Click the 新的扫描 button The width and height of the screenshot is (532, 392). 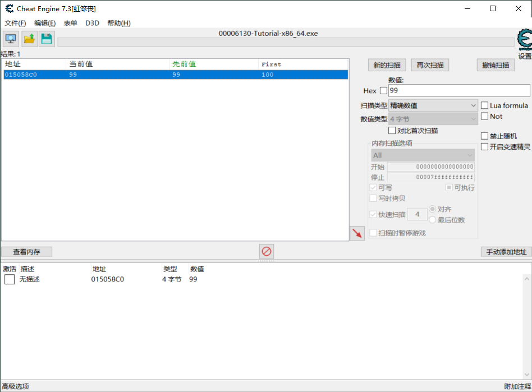coord(387,65)
